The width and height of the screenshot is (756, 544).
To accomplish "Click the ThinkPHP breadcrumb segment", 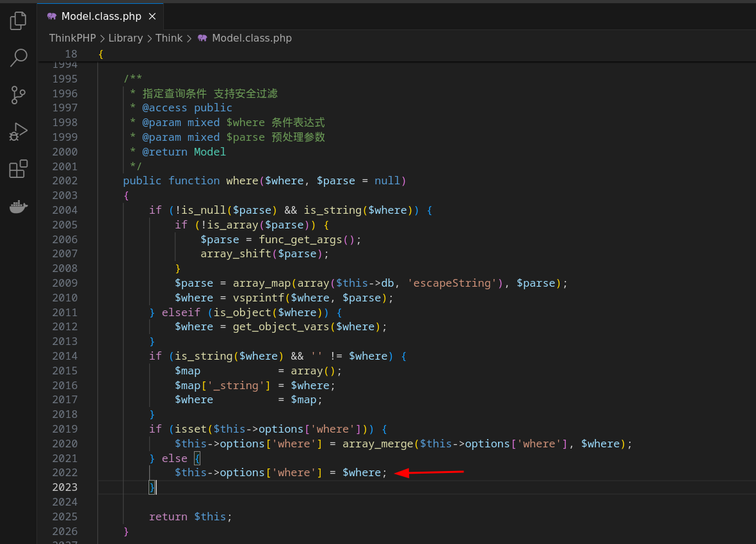I will (72, 38).
